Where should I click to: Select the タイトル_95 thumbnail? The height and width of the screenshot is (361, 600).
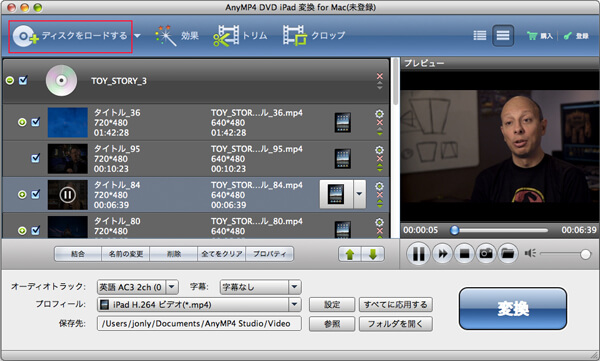coord(67,158)
